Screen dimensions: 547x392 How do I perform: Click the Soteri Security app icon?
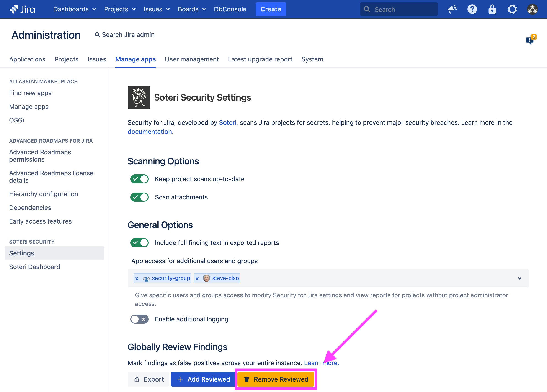tap(139, 97)
